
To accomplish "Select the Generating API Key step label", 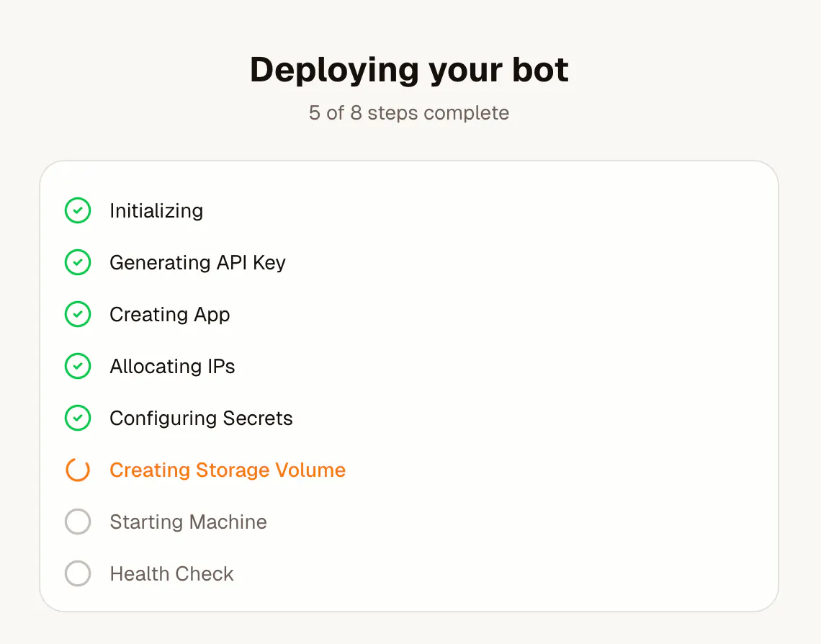I will point(197,263).
